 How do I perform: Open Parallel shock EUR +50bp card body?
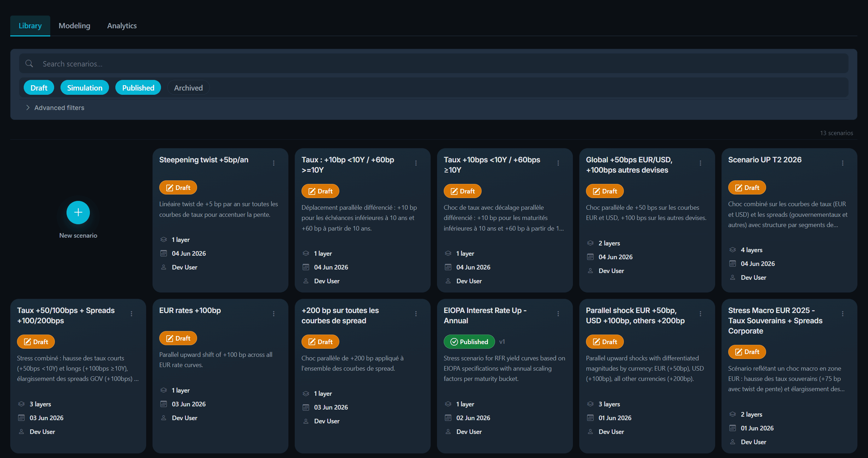[x=647, y=376]
